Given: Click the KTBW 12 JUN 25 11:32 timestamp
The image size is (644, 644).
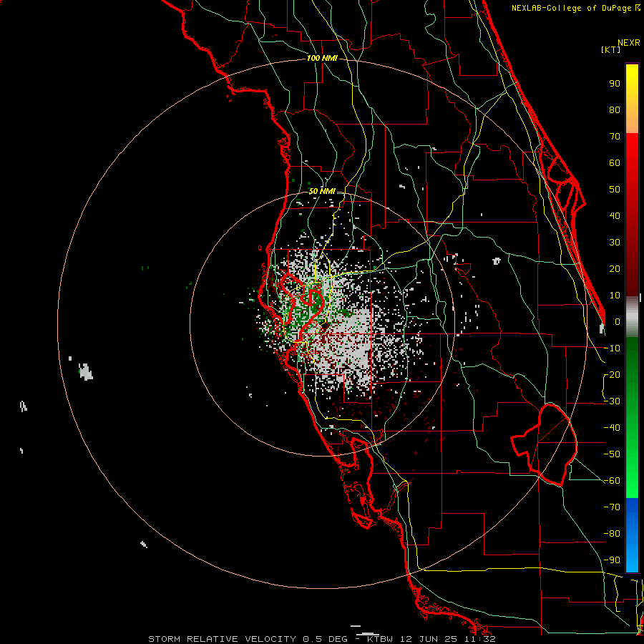Looking at the screenshot, I should pos(431,639).
